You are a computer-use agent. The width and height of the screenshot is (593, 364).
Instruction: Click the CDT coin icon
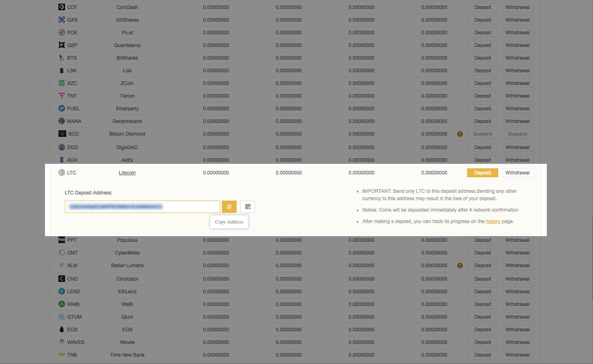coord(62,7)
